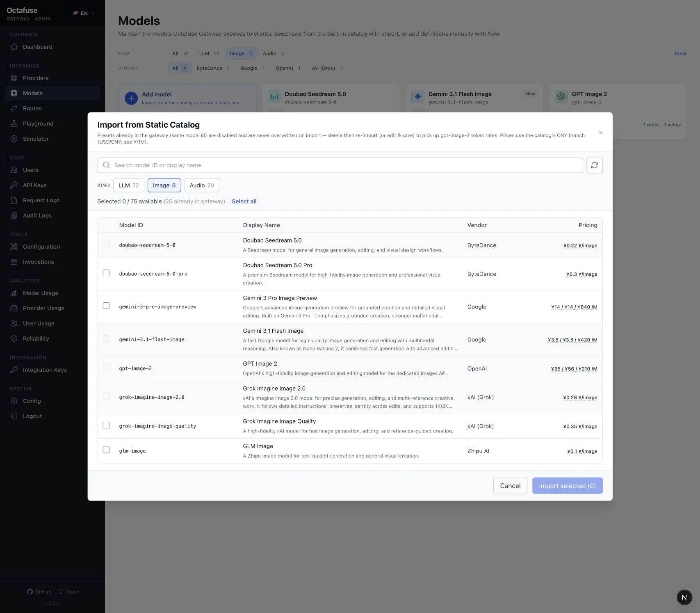Viewport: 700px width, 613px height.
Task: Click the Playground flask icon
Action: [14, 124]
